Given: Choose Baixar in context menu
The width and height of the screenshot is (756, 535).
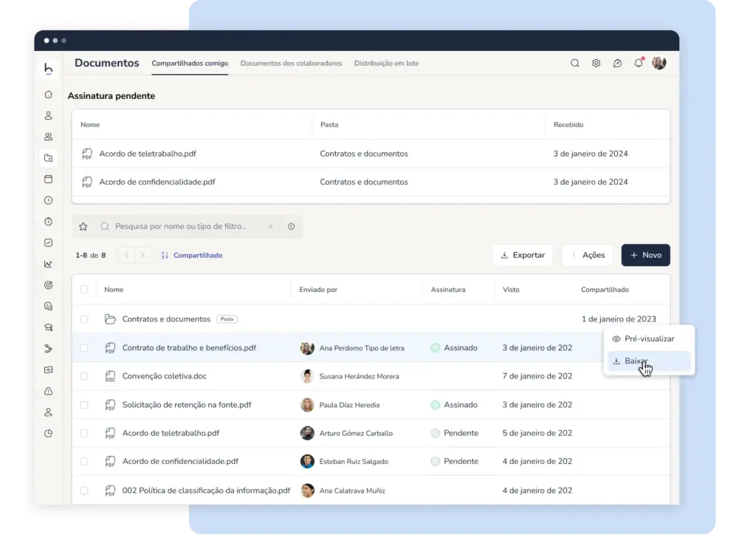Looking at the screenshot, I should click(649, 361).
